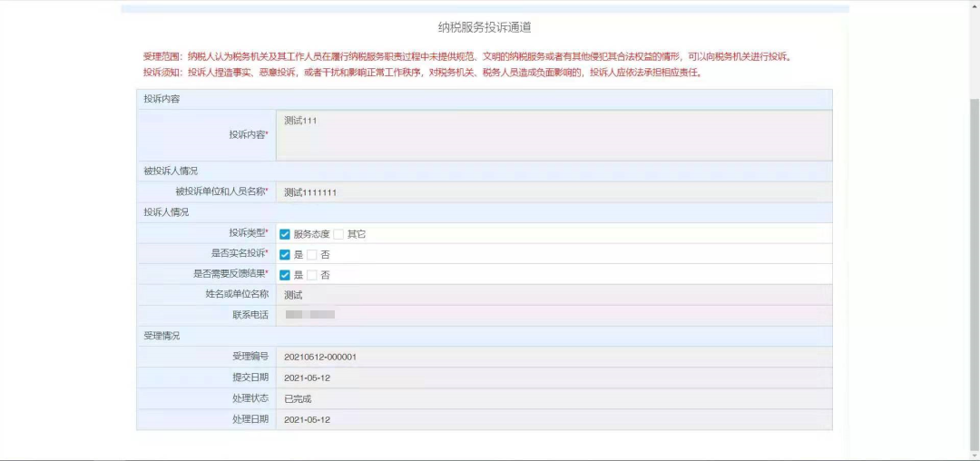Image resolution: width=980 pixels, height=461 pixels.
Task: Click the 投诉须知 notice text
Action: tap(423, 73)
